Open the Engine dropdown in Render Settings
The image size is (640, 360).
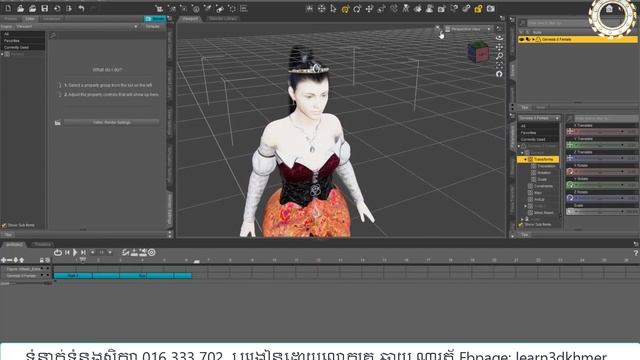[x=77, y=27]
